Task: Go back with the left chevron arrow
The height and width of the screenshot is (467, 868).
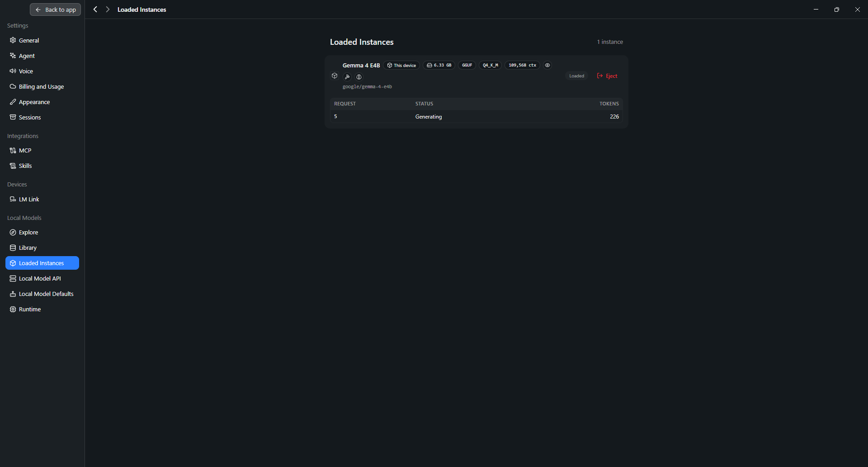Action: tap(95, 10)
